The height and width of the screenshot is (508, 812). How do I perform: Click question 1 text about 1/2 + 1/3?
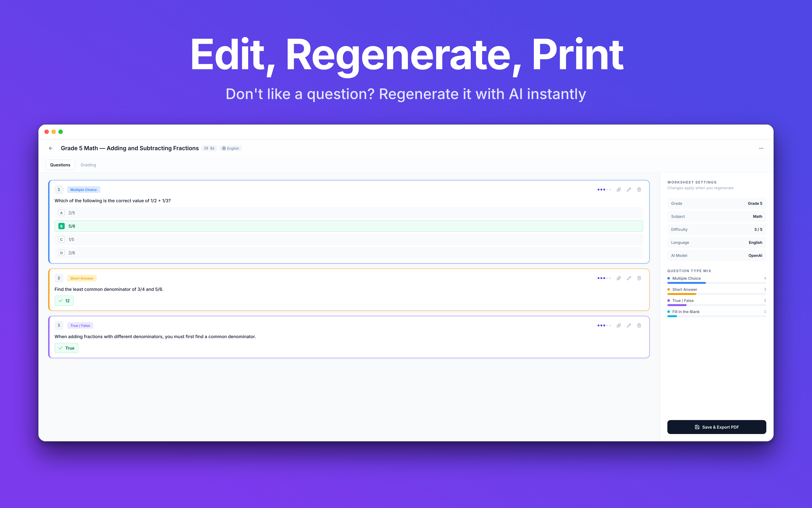coord(113,201)
